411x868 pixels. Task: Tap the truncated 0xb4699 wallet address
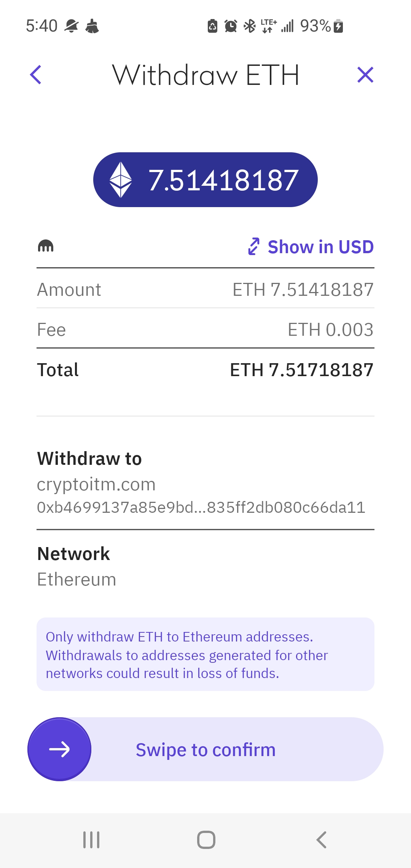coord(201,507)
